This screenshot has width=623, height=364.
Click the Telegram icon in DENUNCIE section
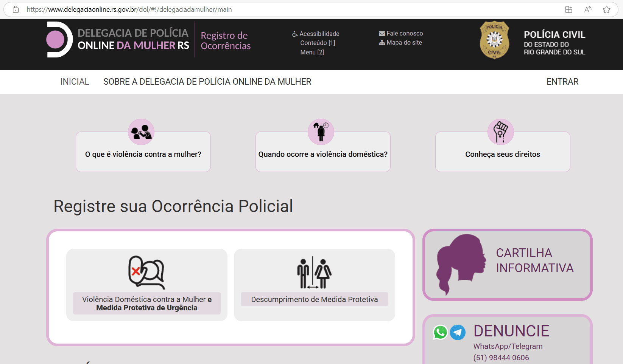(458, 333)
